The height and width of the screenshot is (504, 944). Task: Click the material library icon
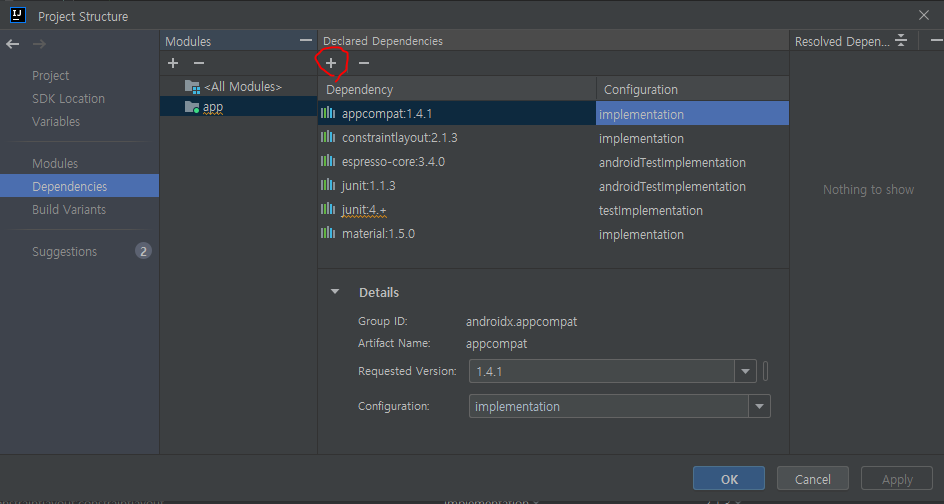(328, 234)
